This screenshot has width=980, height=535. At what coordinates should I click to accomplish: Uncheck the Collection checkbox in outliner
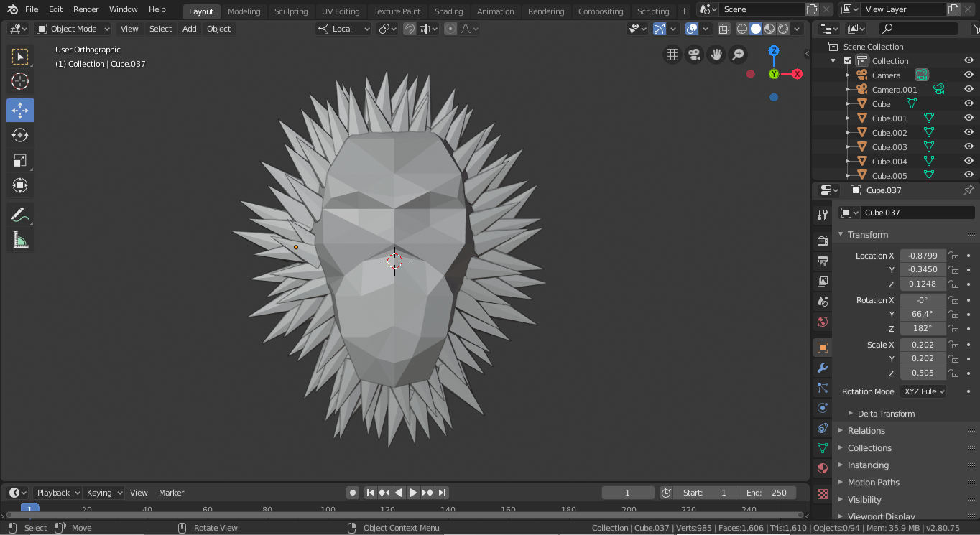[x=848, y=61]
